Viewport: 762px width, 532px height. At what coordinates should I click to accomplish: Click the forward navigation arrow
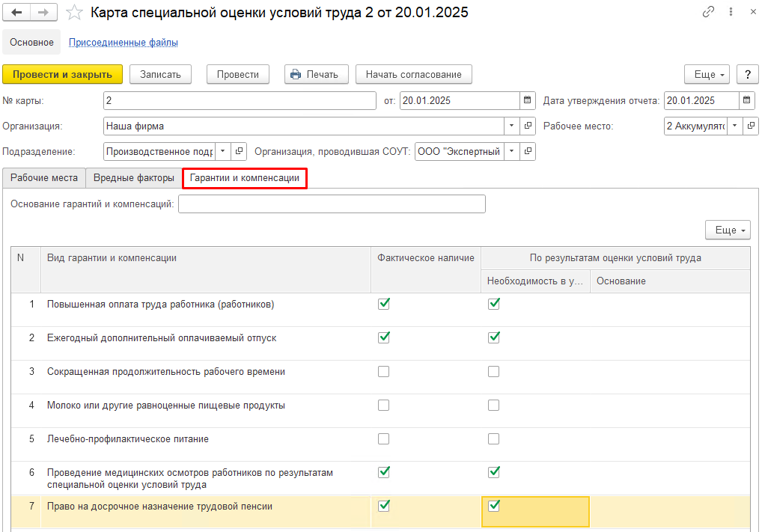coord(43,13)
